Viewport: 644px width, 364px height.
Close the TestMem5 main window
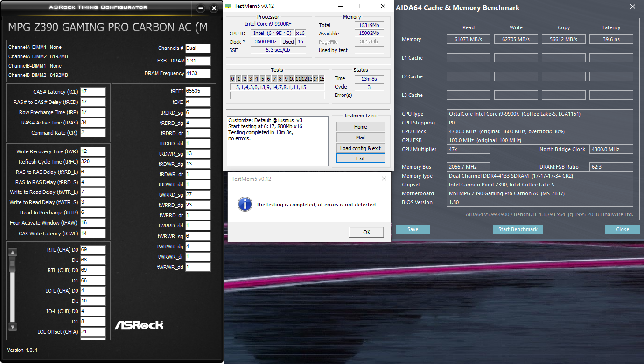click(x=383, y=7)
